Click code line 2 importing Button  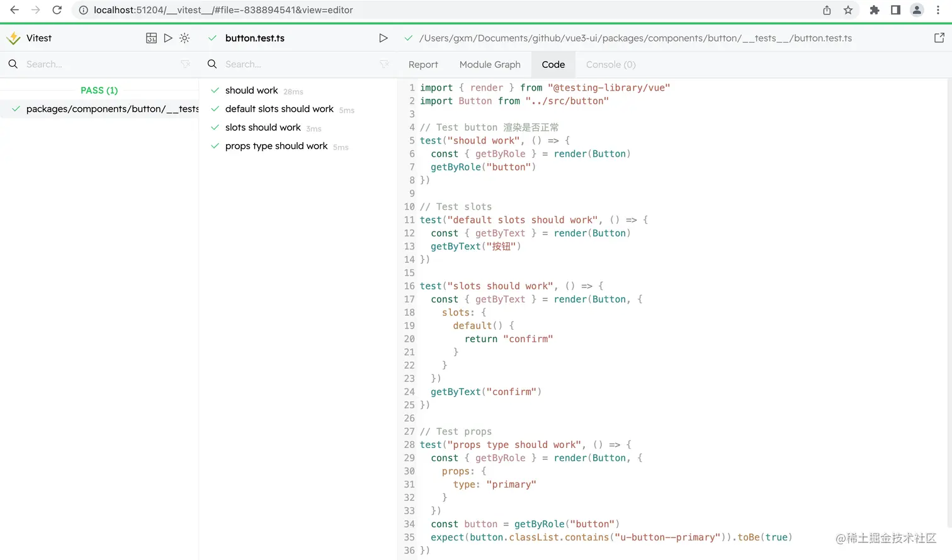[514, 101]
